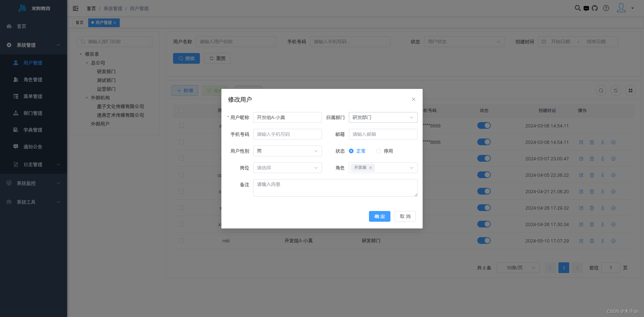Select 墨子文化传媒有限公司 in department tree
The image size is (644, 317).
(120, 107)
